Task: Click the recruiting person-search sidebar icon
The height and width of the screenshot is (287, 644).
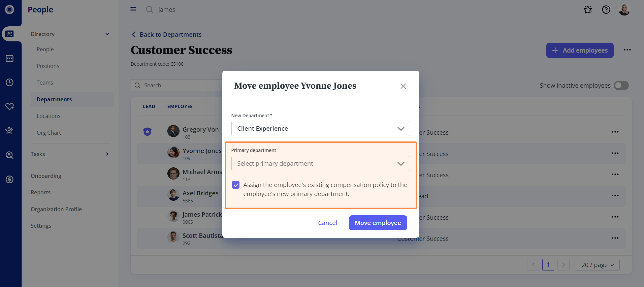Action: (x=9, y=155)
